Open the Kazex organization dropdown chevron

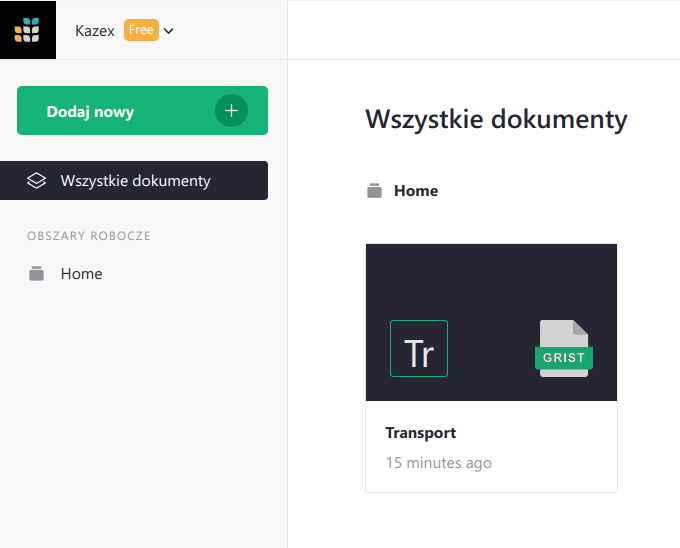[x=169, y=31]
